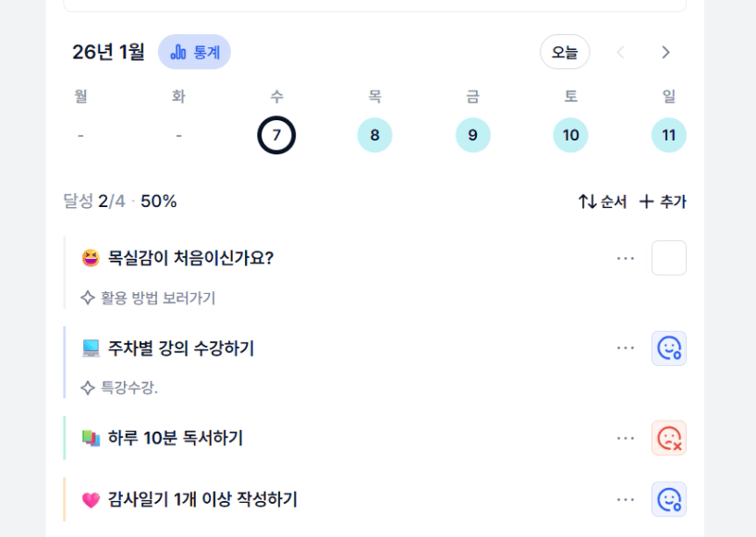Go to the next week arrow
Screen dimensions: 756x537
tap(665, 52)
